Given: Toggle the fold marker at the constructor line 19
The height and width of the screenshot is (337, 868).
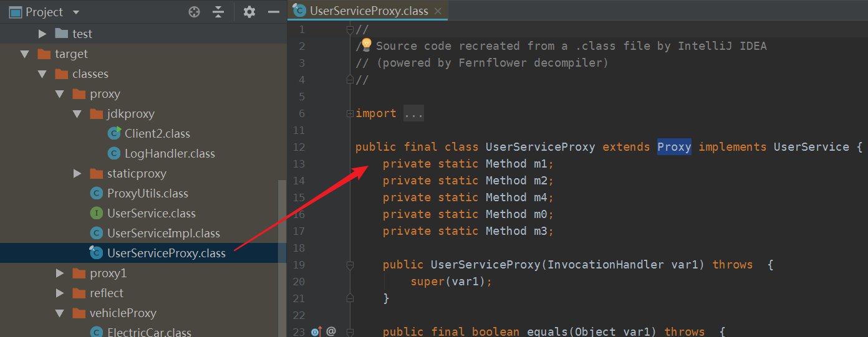Looking at the screenshot, I should [x=350, y=265].
